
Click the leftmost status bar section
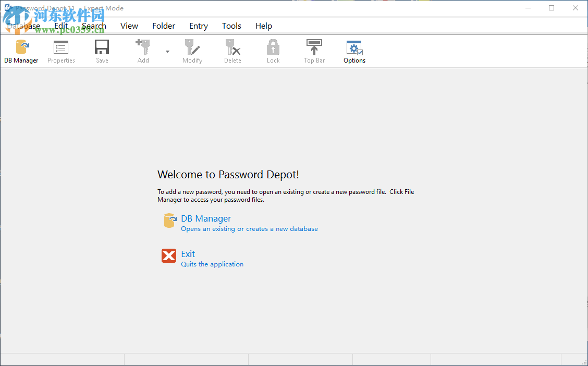pyautogui.click(x=62, y=359)
